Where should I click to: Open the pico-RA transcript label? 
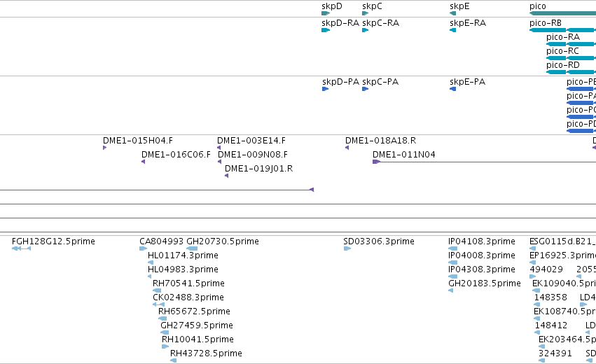coord(563,37)
